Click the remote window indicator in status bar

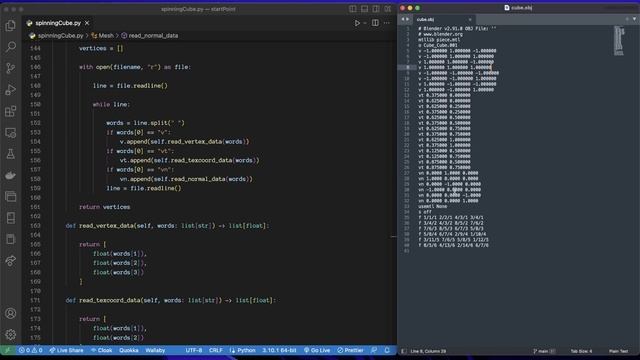tap(7, 350)
